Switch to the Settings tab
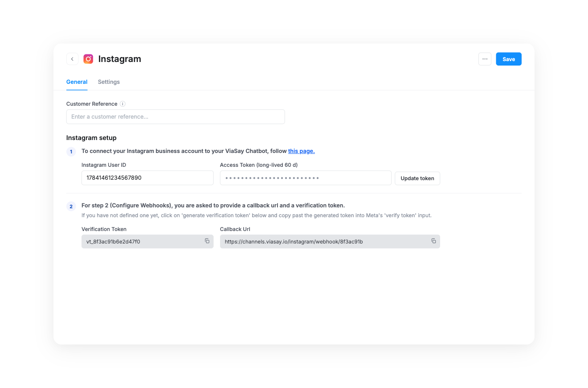The width and height of the screenshot is (588, 388). pos(109,82)
